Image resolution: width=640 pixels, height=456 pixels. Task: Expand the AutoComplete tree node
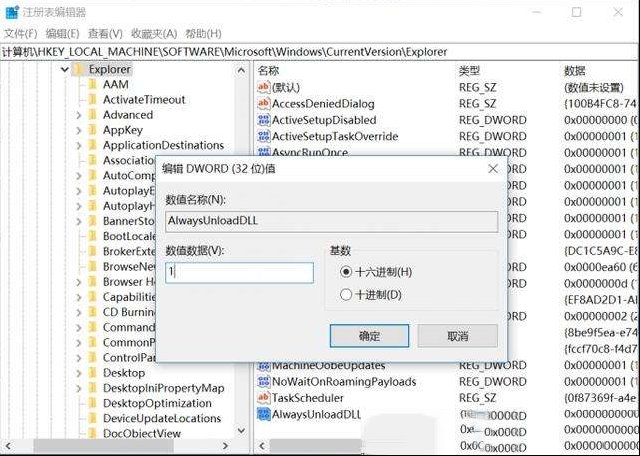tap(79, 176)
